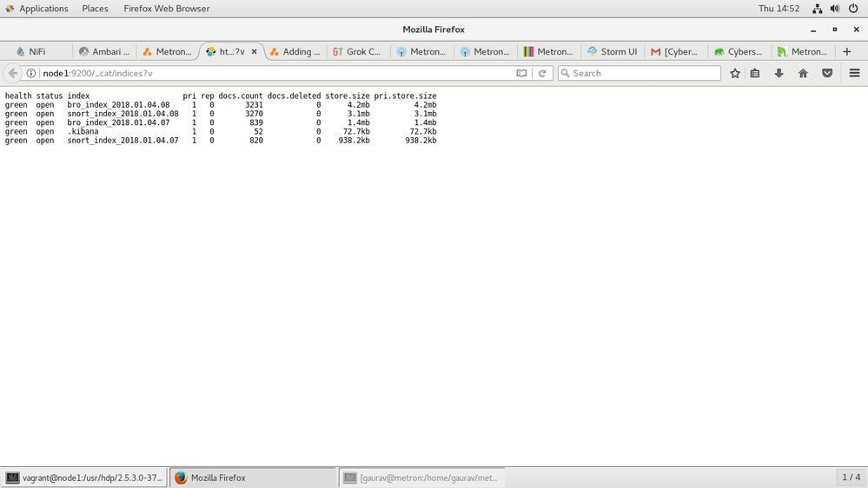Screen dimensions: 868x488
Task: Open Firefox Web Browser app menu
Action: click(x=167, y=9)
